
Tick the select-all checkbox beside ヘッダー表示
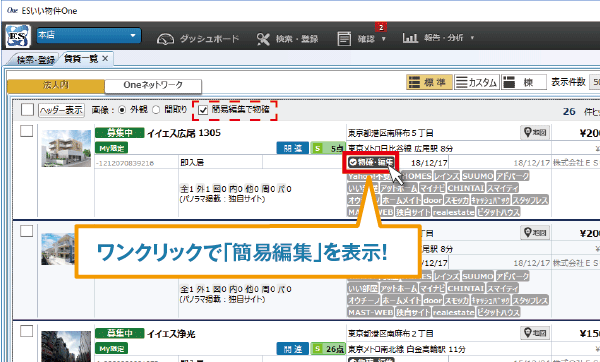(27, 110)
